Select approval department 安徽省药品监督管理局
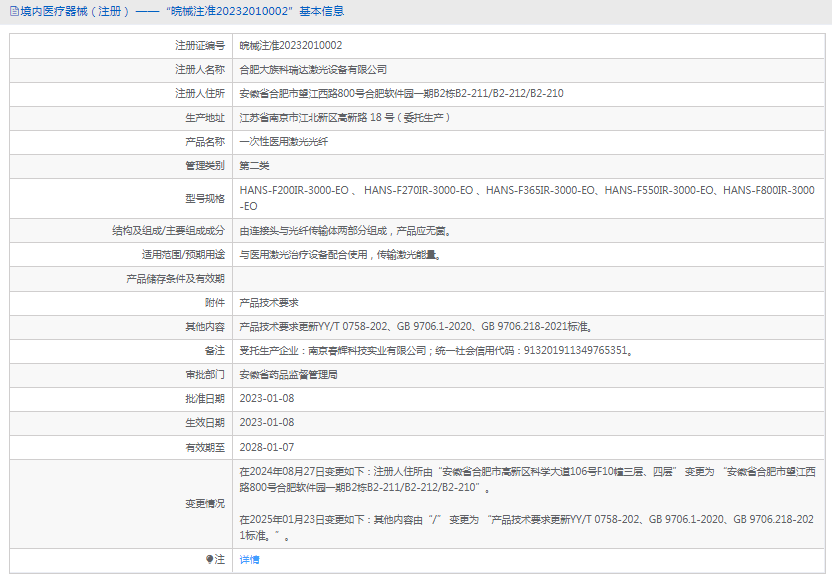This screenshot has height=575, width=832. pyautogui.click(x=289, y=374)
